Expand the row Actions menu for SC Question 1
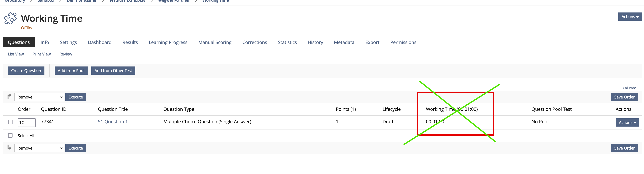Image resolution: width=644 pixels, height=174 pixels. click(627, 122)
